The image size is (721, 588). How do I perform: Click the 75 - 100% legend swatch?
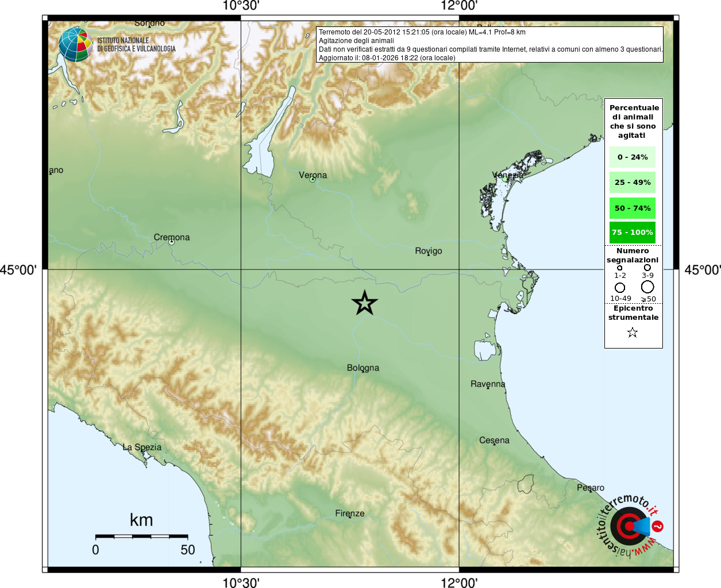[x=633, y=233]
